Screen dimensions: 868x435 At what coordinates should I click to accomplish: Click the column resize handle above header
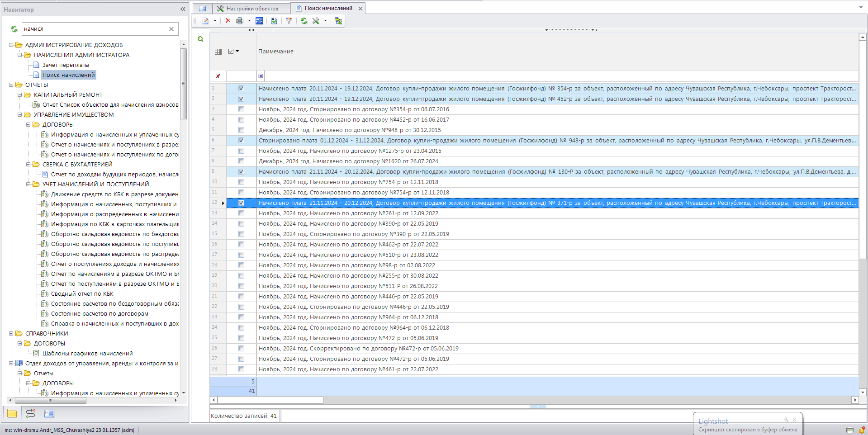251,30
